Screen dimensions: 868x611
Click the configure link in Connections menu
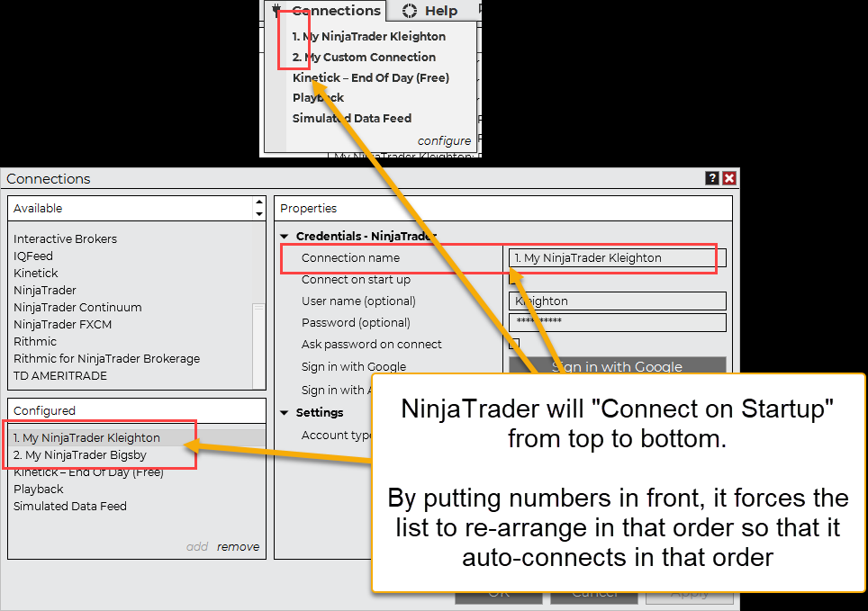coord(444,140)
